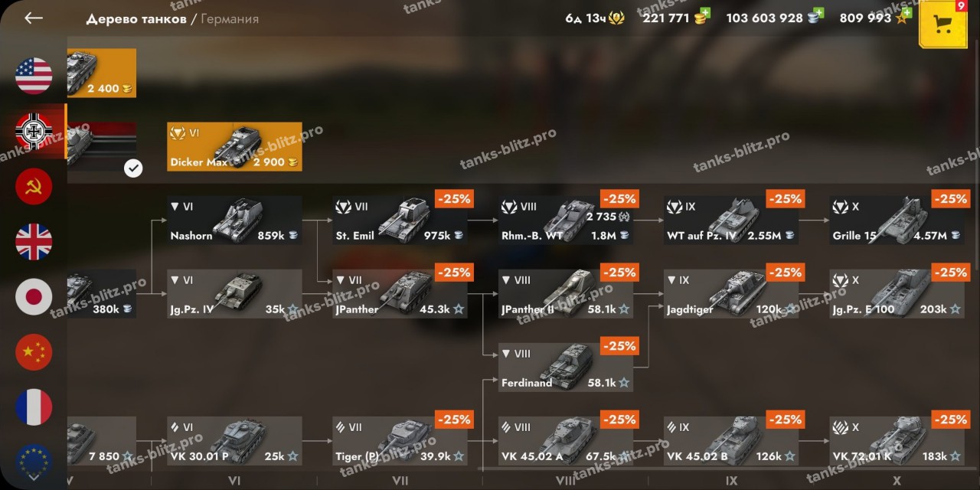
Task: Select the USSR nation flag
Action: click(x=34, y=187)
